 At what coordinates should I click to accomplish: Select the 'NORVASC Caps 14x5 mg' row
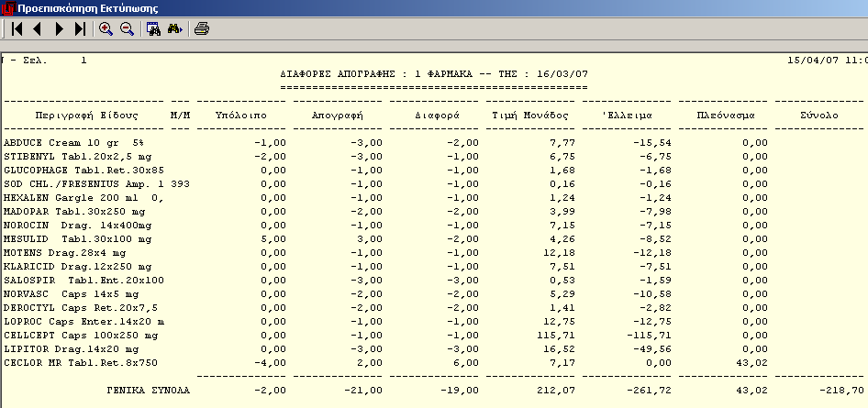coord(386,294)
